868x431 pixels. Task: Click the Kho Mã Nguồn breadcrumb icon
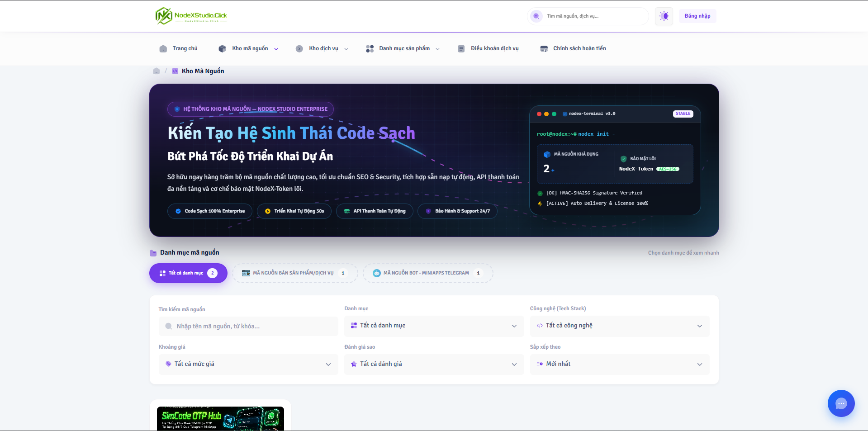point(175,71)
